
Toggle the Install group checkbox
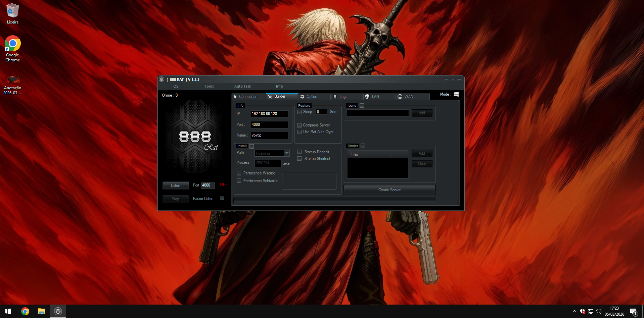(251, 146)
